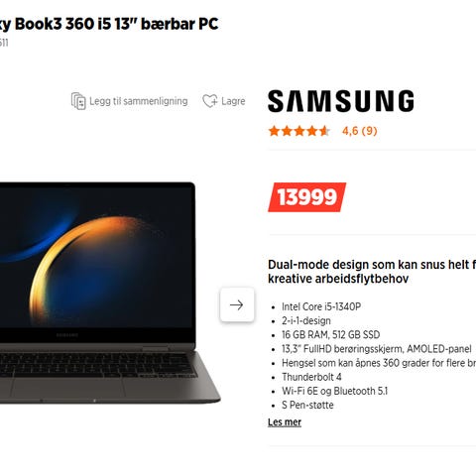This screenshot has height=476, width=476.
Task: Click the heart icon to save product
Action: pos(210,101)
